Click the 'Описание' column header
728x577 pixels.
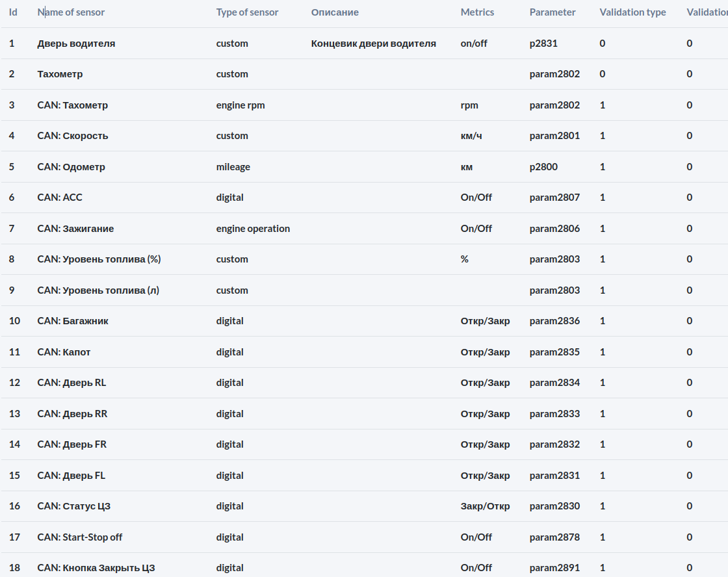coord(335,12)
